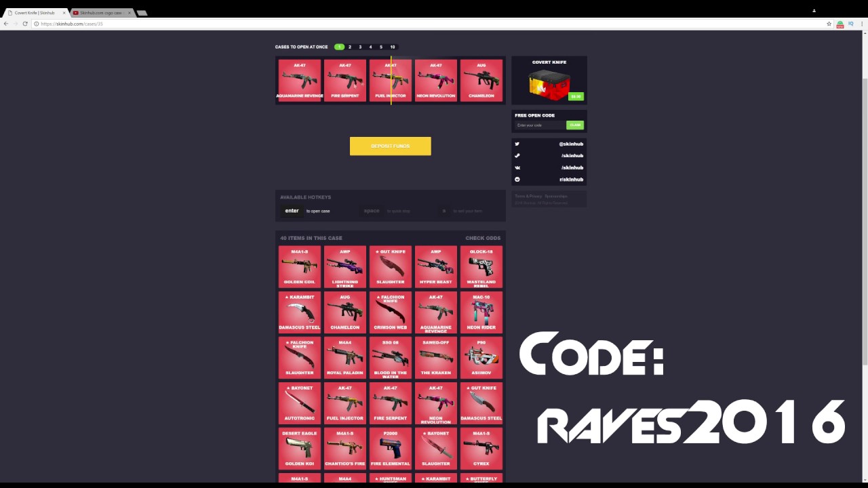This screenshot has width=868, height=488.
Task: Set cases to open at once to 2
Action: (350, 47)
